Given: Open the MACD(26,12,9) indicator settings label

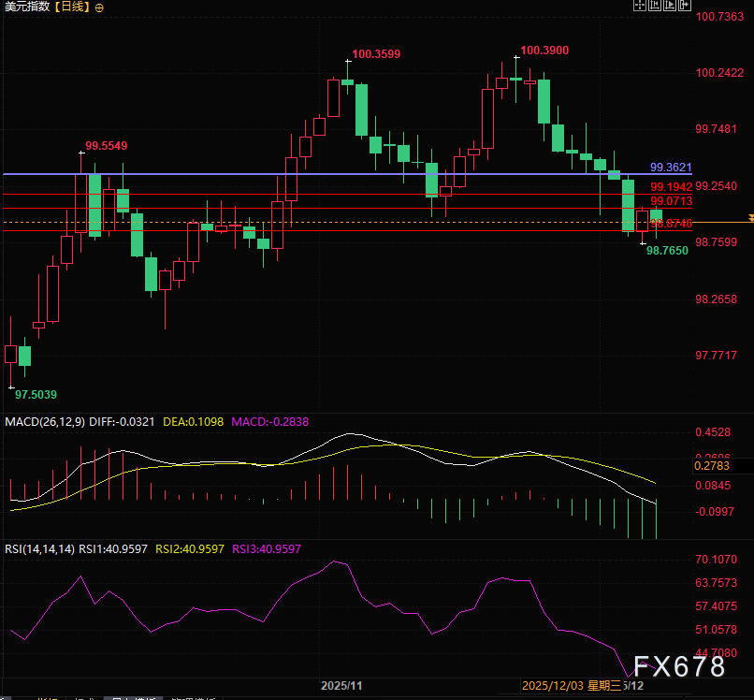Looking at the screenshot, I should [x=45, y=422].
